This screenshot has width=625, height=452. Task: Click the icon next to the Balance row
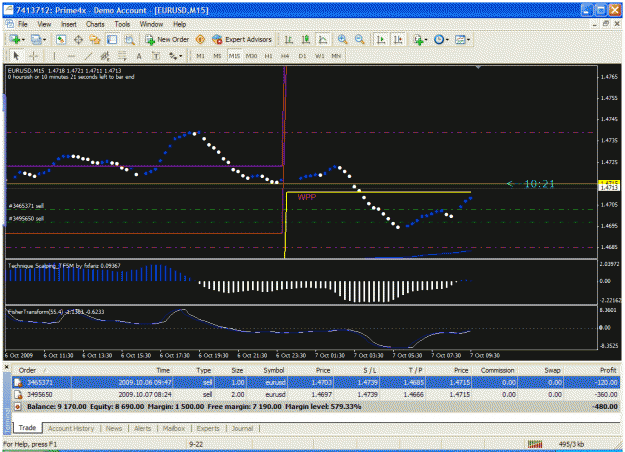(x=18, y=407)
